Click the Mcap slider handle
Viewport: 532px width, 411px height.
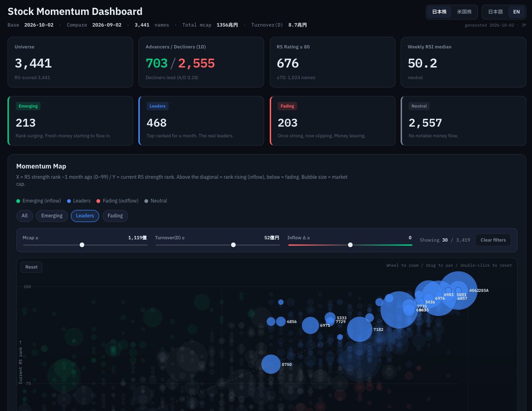82,245
